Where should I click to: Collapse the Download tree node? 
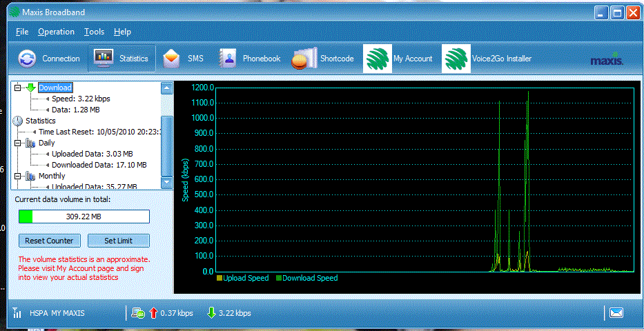pos(17,88)
